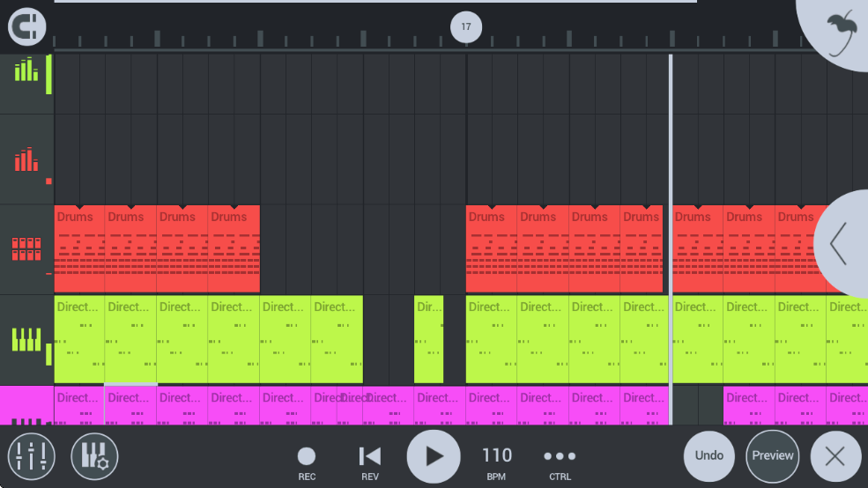Select the green keyboard track icon
This screenshot has height=488, width=868.
coord(26,339)
